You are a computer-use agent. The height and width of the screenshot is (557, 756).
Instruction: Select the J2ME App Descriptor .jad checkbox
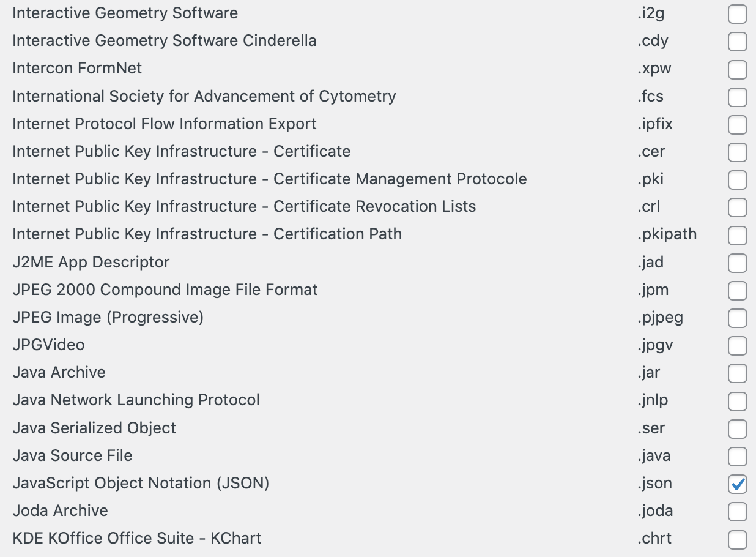click(x=738, y=263)
